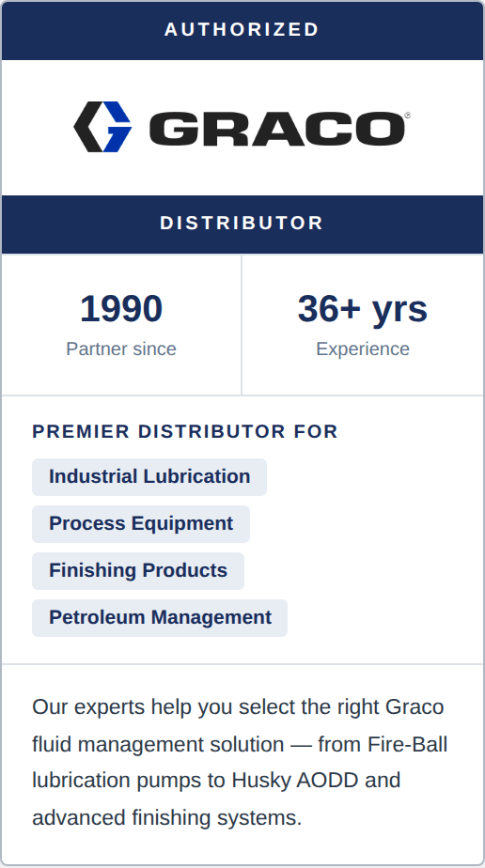The width and height of the screenshot is (485, 868).
Task: Select the Industrial Lubrication tag
Action: pyautogui.click(x=149, y=476)
